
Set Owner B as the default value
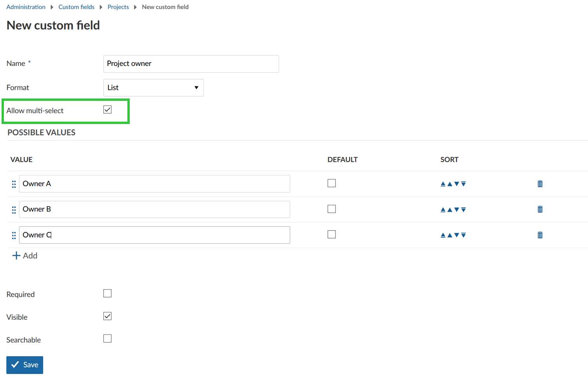(x=332, y=208)
